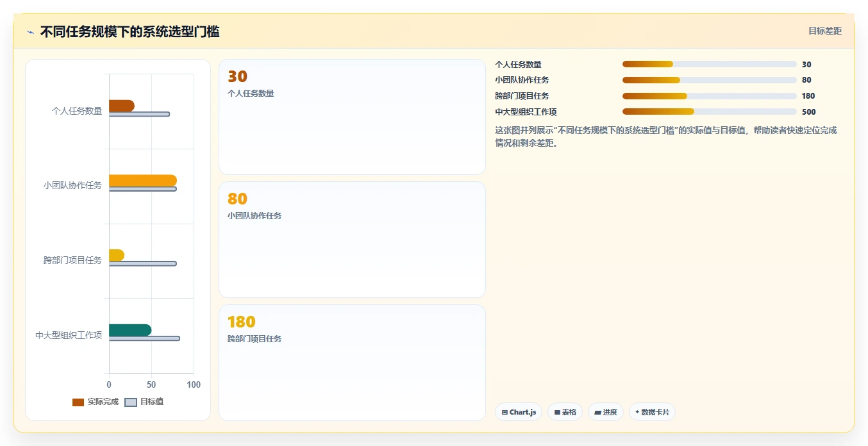The width and height of the screenshot is (868, 446).
Task: Click the 跨部门项目任务 caption under card value 180
Action: (255, 339)
